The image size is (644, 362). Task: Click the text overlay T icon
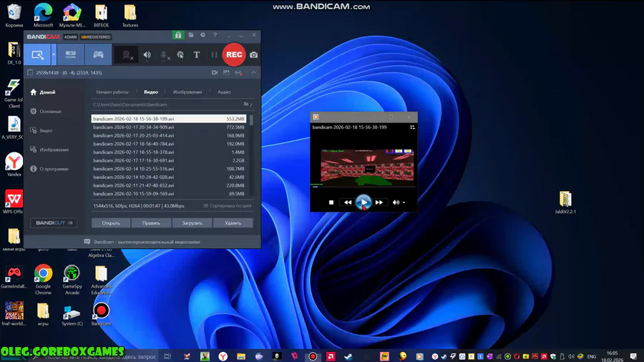click(x=197, y=54)
